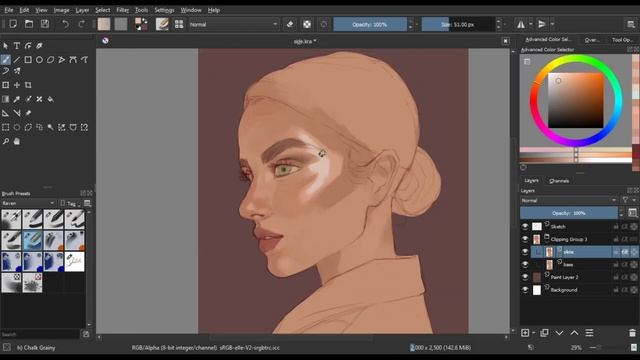Screen dimensions: 640x360
Task: Select the Text tool
Action: [17, 46]
